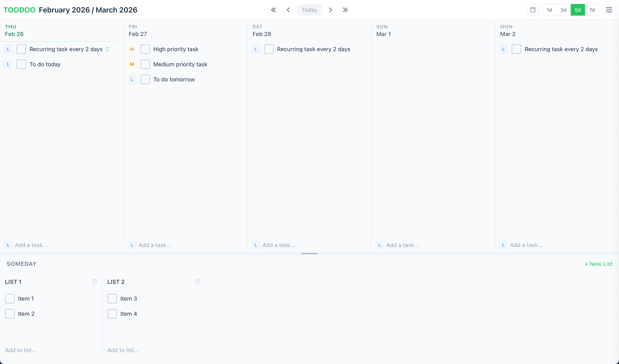619x364 pixels.
Task: Click the Today button
Action: point(309,10)
